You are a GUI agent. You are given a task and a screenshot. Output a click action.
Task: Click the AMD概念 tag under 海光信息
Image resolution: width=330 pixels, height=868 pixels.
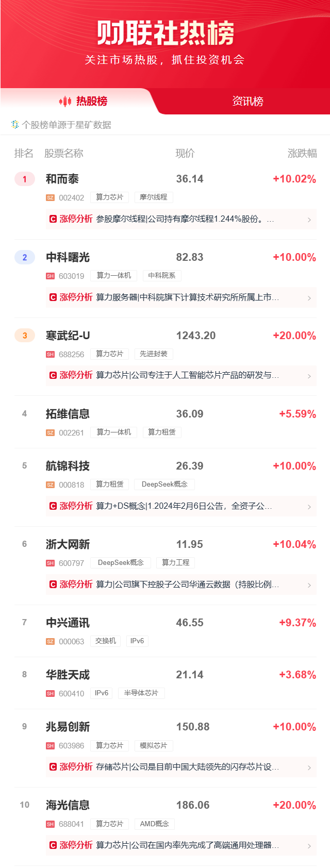[x=155, y=824]
